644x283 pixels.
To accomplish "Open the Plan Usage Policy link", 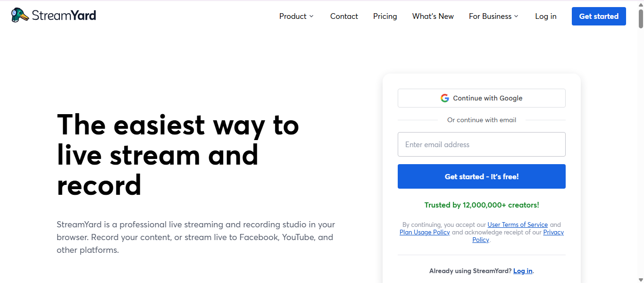I will click(424, 232).
